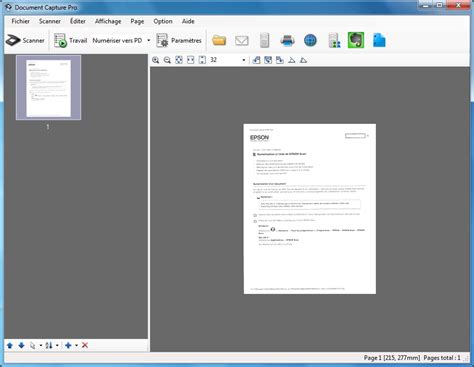Screen dimensions: 474x367
Task: Open the Affichage menu
Action: click(x=108, y=21)
